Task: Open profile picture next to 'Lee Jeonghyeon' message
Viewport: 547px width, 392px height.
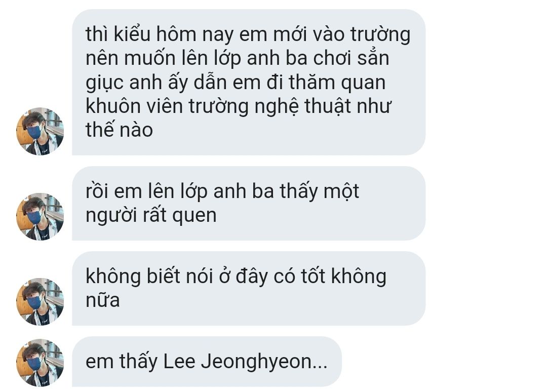Action: 40,363
